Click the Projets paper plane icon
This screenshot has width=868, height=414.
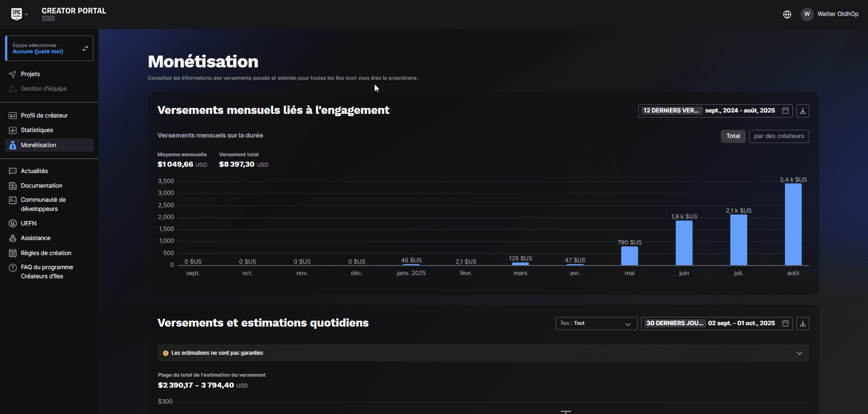[13, 74]
